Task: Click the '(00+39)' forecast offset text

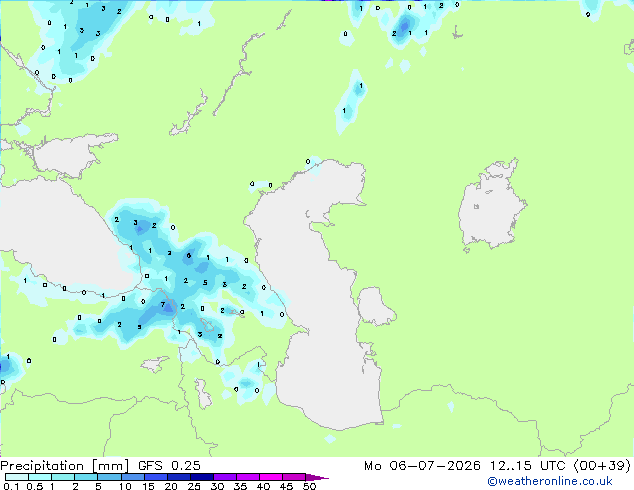Action: coord(602,466)
